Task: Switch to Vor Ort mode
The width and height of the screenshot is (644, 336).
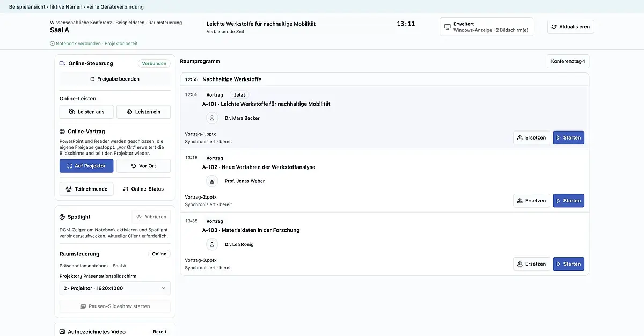Action: pyautogui.click(x=143, y=166)
